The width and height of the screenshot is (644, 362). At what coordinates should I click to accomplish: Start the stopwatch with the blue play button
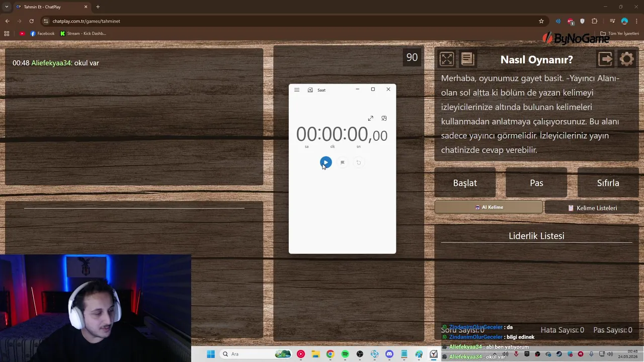tap(326, 162)
